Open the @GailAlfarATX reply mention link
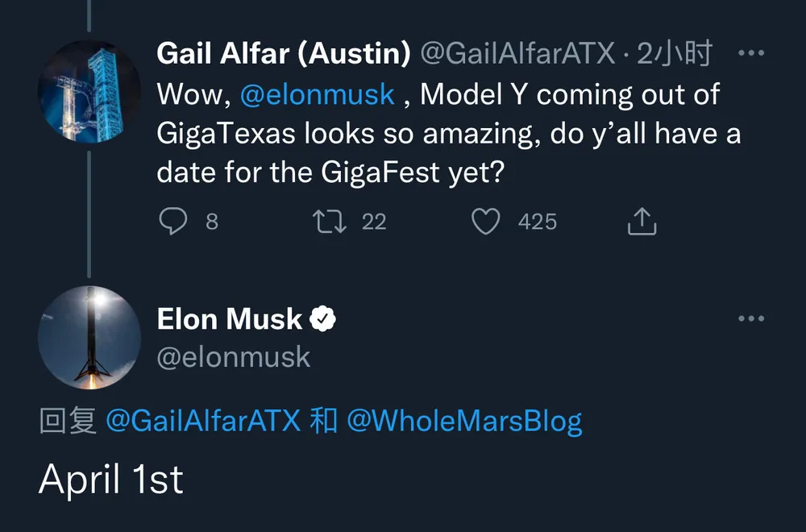 pyautogui.click(x=204, y=421)
